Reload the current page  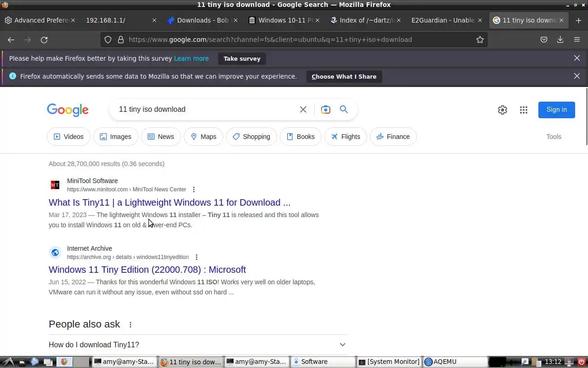pyautogui.click(x=44, y=40)
